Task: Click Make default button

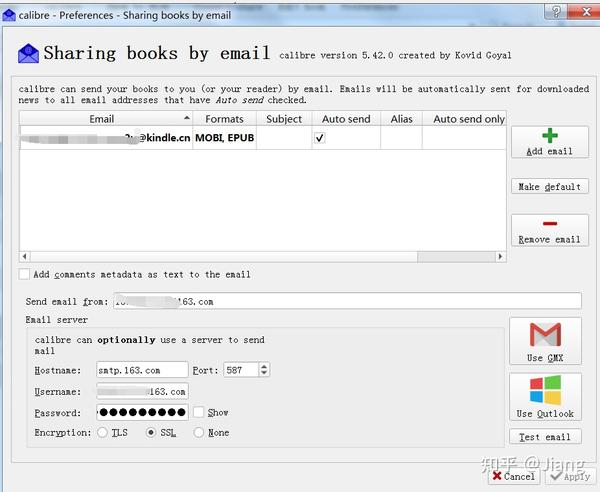Action: (x=549, y=187)
